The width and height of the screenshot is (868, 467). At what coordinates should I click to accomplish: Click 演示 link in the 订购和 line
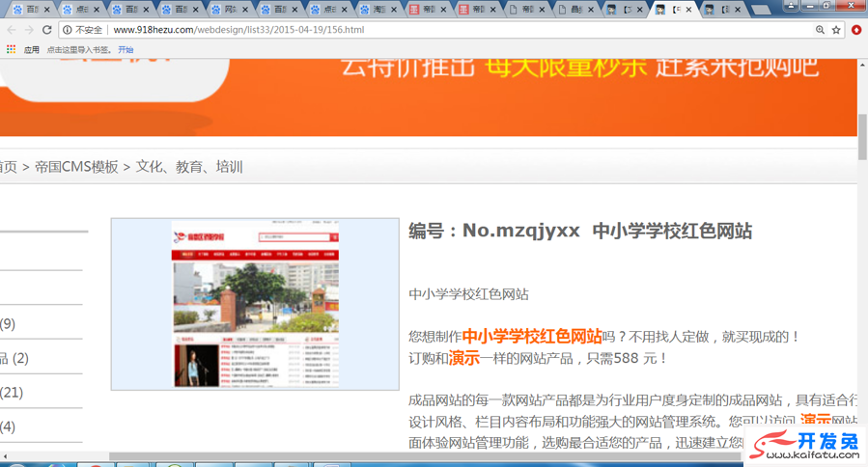click(x=463, y=358)
